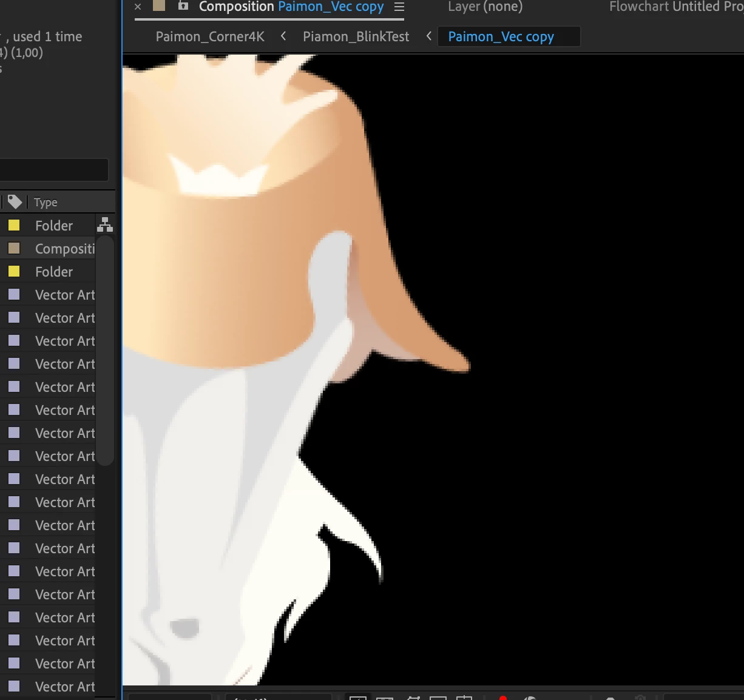Click the tan label swatch before Composition title
The image size is (744, 700).
[159, 5]
